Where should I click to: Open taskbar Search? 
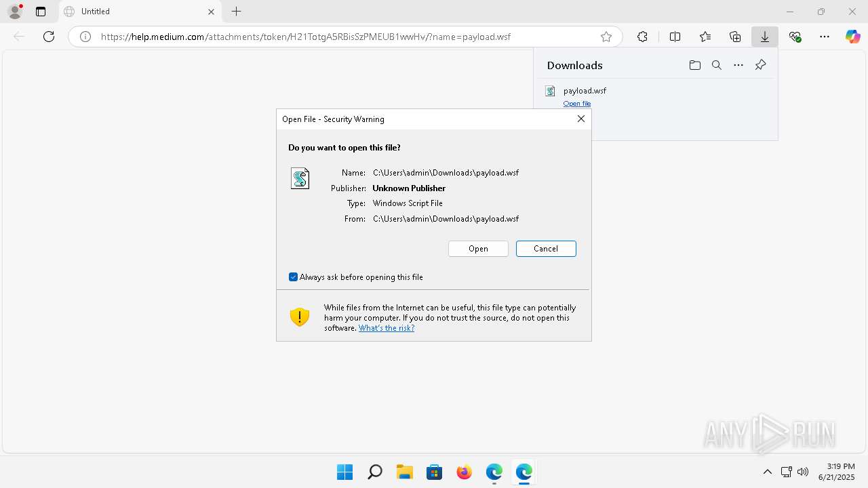coord(375,472)
